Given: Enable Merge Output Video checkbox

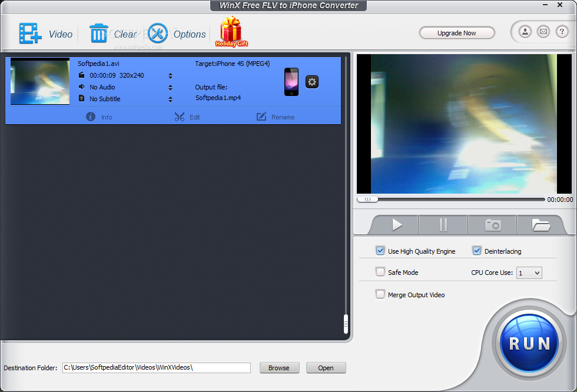Looking at the screenshot, I should (380, 294).
